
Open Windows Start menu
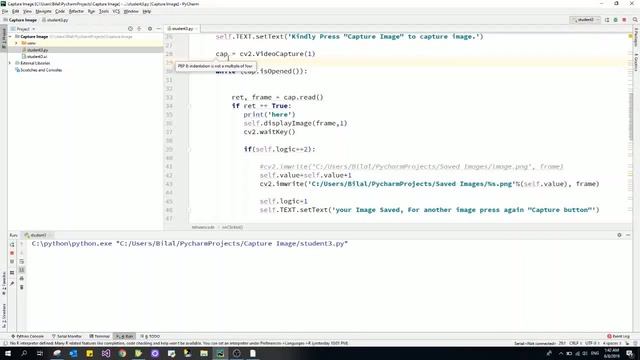(8, 353)
